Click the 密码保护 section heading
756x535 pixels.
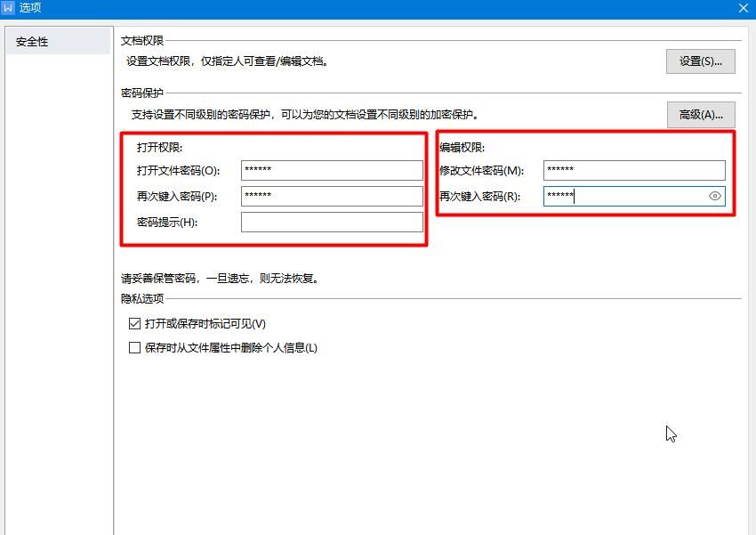(x=140, y=91)
